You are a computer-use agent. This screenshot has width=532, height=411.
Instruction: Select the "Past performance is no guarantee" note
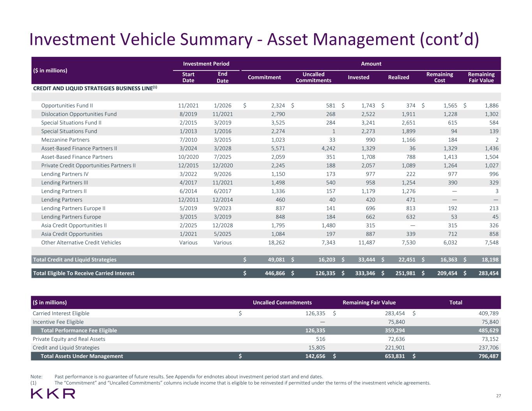pos(189,377)
